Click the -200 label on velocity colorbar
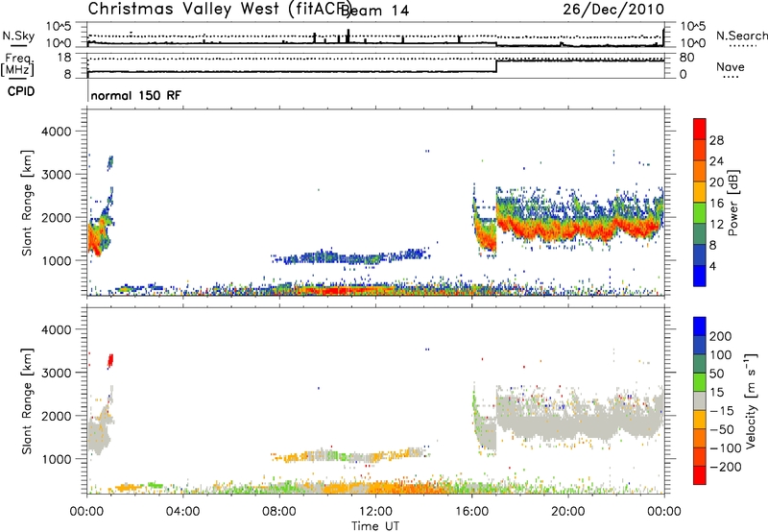The width and height of the screenshot is (768, 532). coord(725,467)
